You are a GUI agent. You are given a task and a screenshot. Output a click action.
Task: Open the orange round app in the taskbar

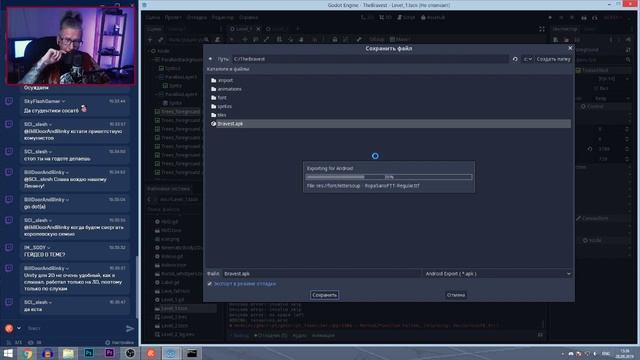(x=151, y=353)
